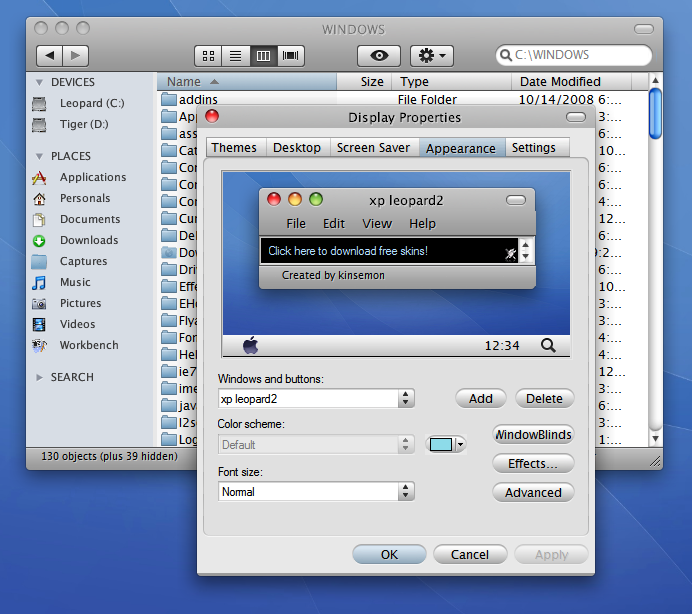The width and height of the screenshot is (692, 614).
Task: Open Advanced appearance settings
Action: [533, 492]
